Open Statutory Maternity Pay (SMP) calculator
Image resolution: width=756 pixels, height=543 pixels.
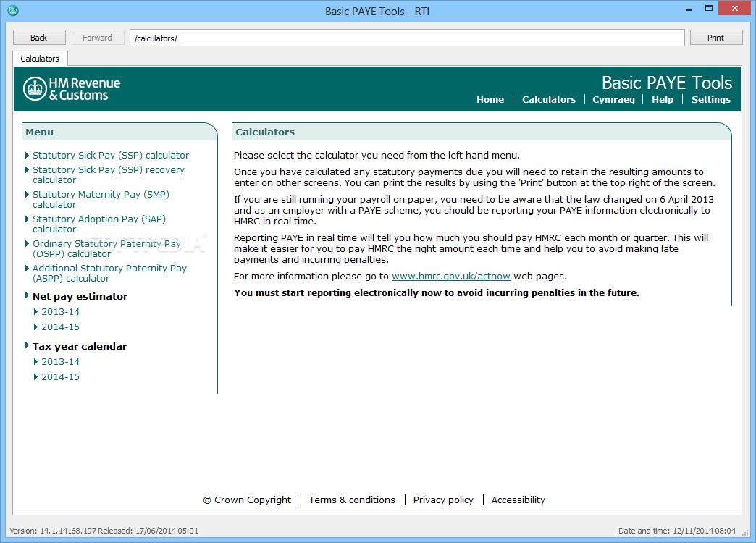point(101,199)
